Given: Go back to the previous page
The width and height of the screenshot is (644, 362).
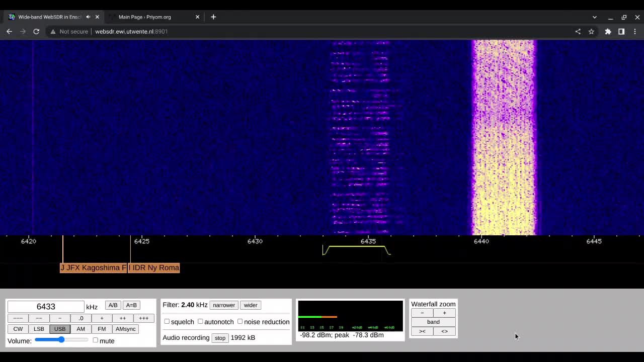Looking at the screenshot, I should coord(9,31).
